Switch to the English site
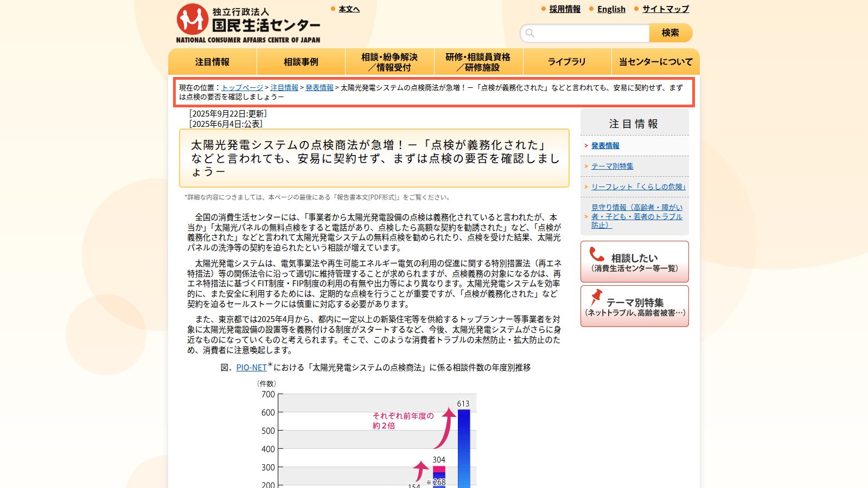The width and height of the screenshot is (868, 488). click(611, 9)
